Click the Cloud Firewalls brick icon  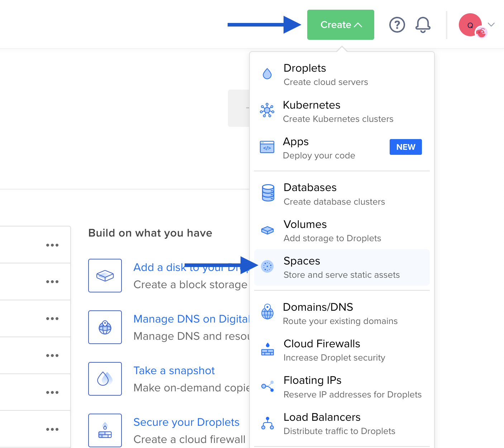(x=267, y=349)
